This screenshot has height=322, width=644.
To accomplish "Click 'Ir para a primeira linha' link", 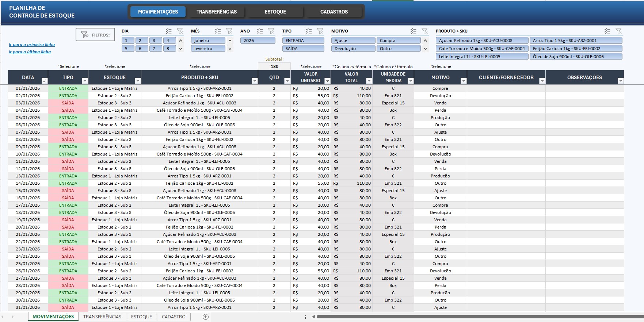I will point(32,45).
